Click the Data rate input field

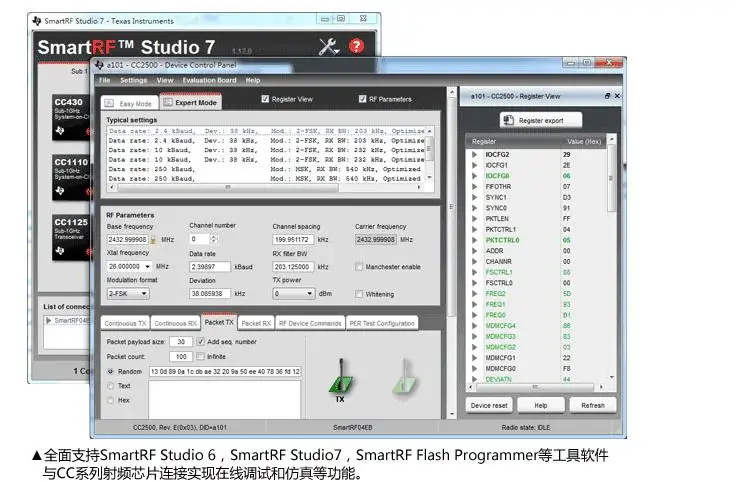[210, 267]
